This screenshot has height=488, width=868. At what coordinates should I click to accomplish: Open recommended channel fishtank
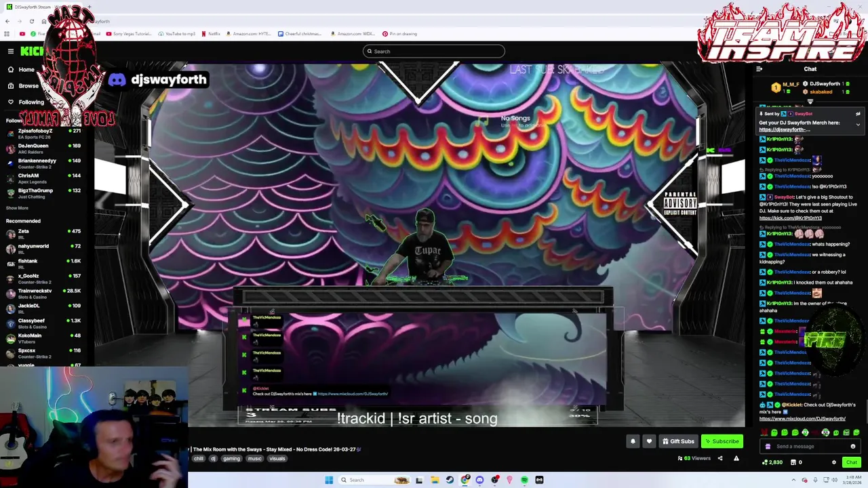click(x=42, y=264)
